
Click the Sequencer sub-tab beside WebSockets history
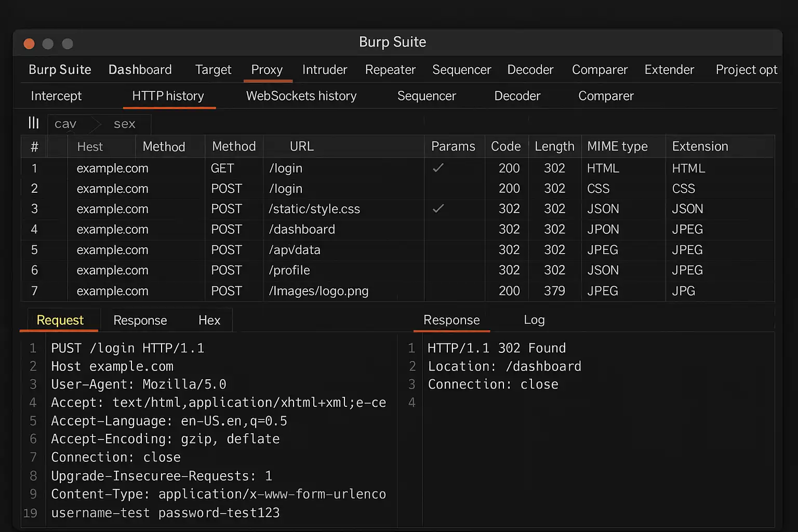427,96
